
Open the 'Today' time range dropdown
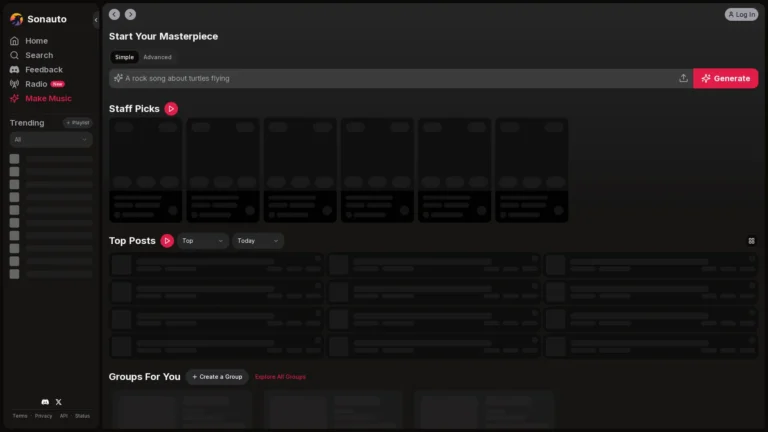(258, 241)
